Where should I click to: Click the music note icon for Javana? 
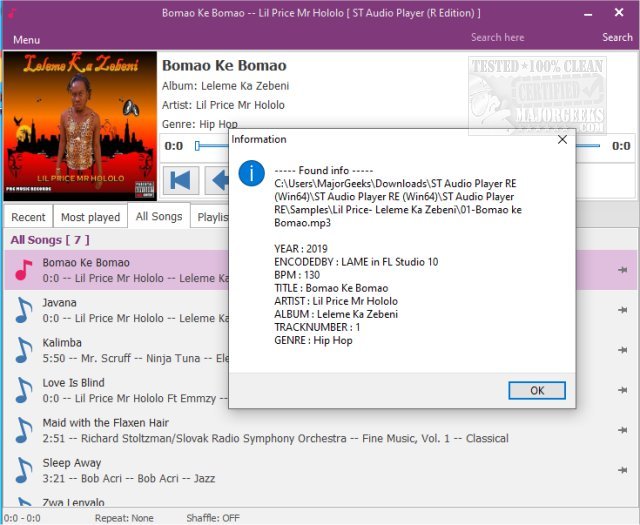point(24,310)
